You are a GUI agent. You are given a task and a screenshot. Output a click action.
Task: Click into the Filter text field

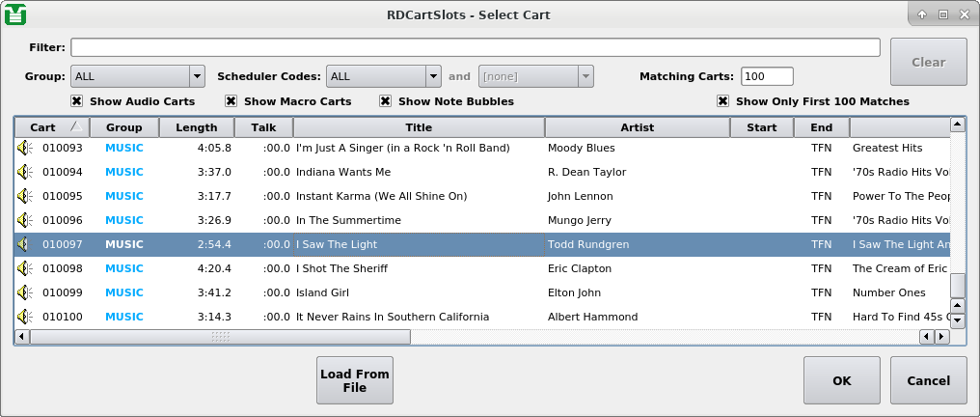(475, 47)
